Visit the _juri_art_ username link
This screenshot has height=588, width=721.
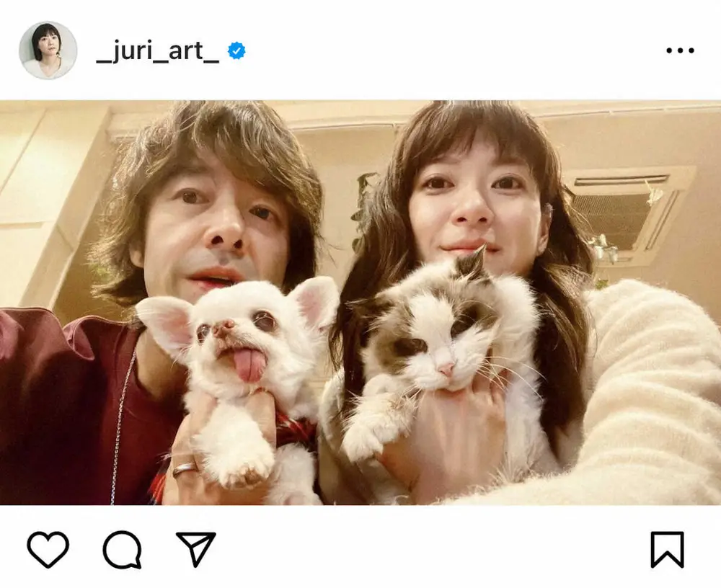click(158, 50)
